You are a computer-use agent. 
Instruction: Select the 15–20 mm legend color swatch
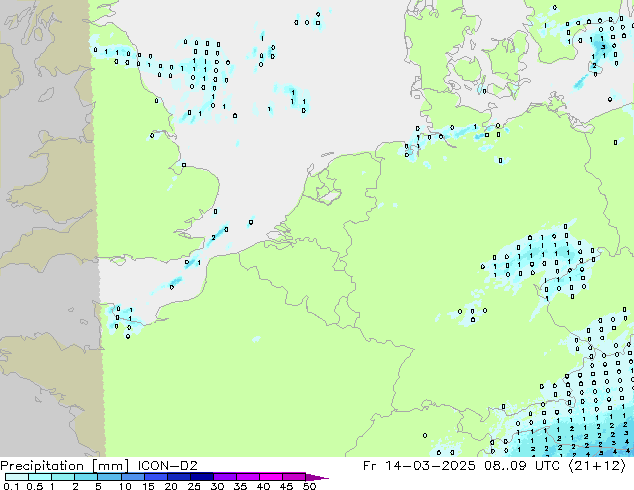[x=156, y=477]
